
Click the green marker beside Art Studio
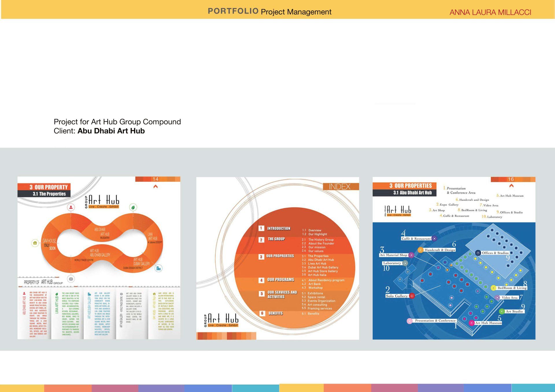502,311
